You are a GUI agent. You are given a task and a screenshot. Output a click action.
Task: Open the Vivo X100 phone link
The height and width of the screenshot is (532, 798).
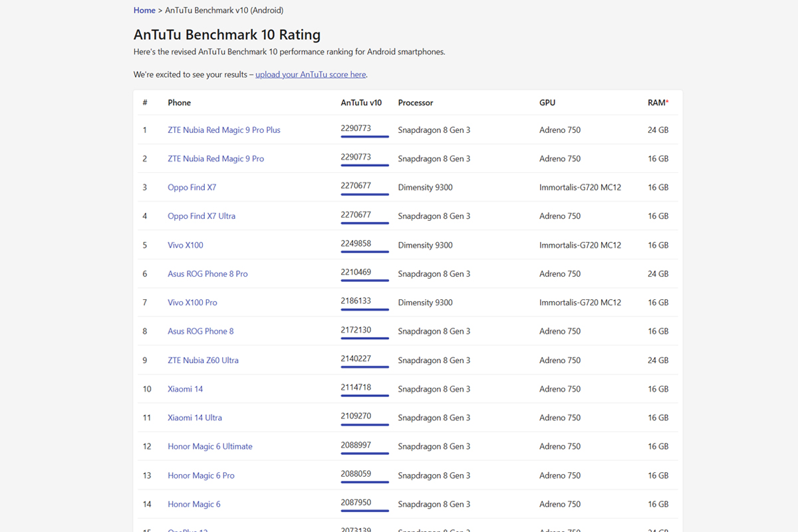(x=186, y=245)
